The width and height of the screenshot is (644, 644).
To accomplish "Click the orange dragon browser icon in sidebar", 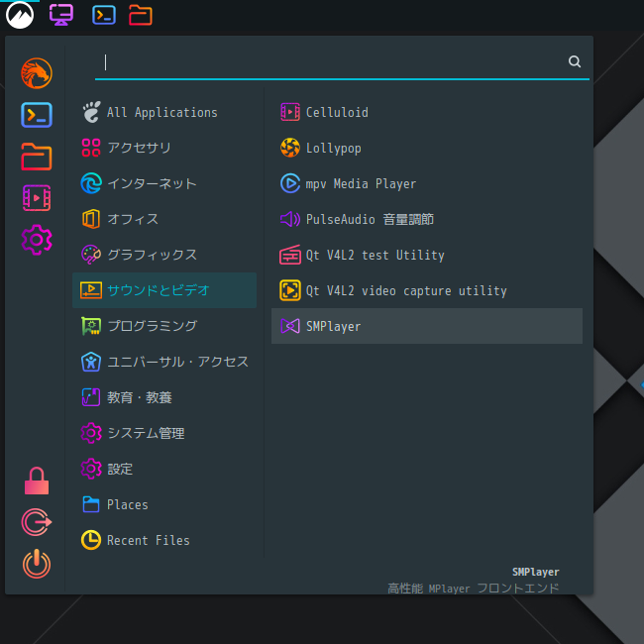I will click(x=37, y=73).
